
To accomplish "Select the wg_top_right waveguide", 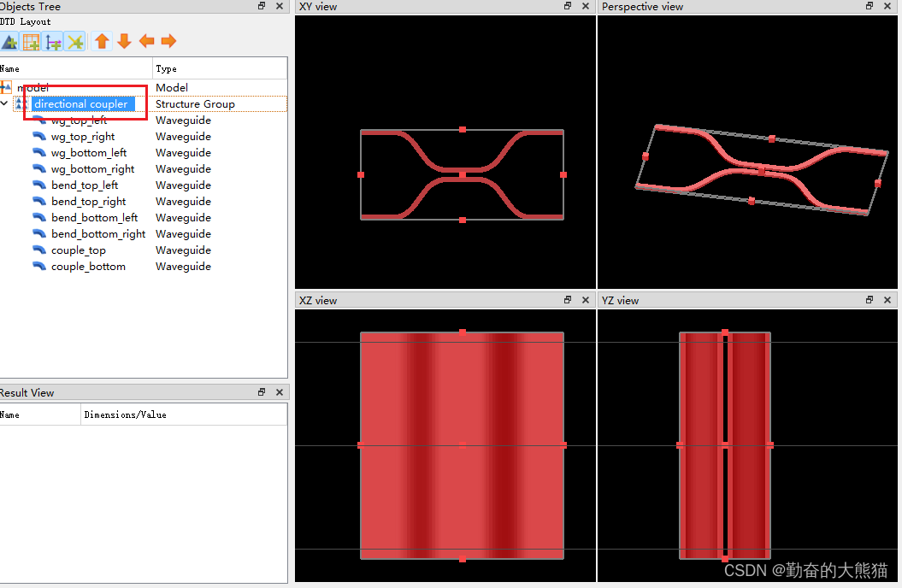I will (x=83, y=137).
